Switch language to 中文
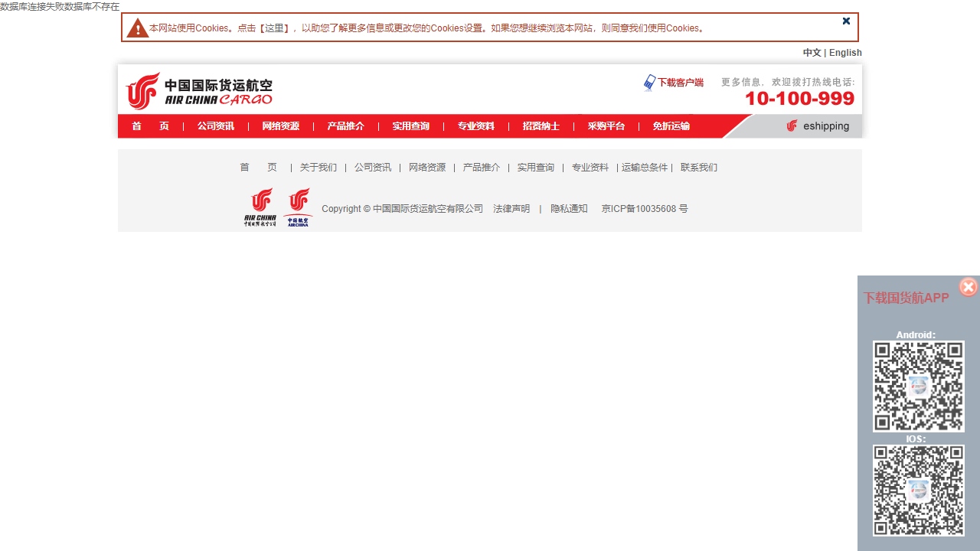 coord(812,53)
